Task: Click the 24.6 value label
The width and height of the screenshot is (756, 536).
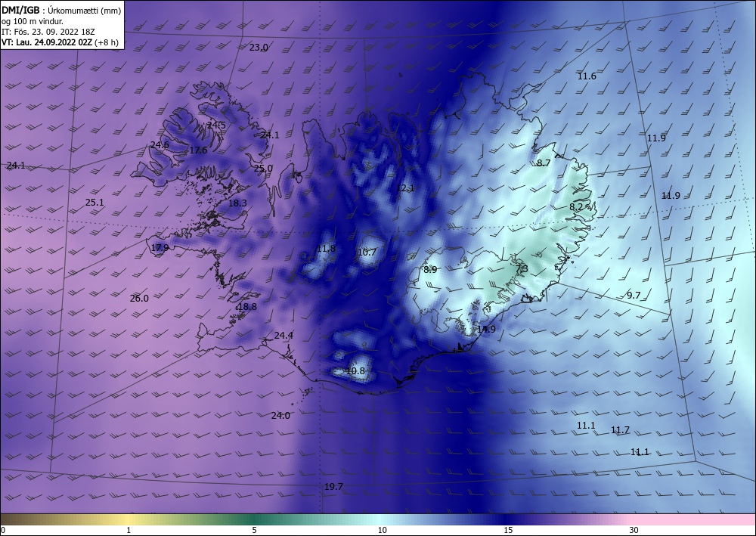Action: pos(160,145)
